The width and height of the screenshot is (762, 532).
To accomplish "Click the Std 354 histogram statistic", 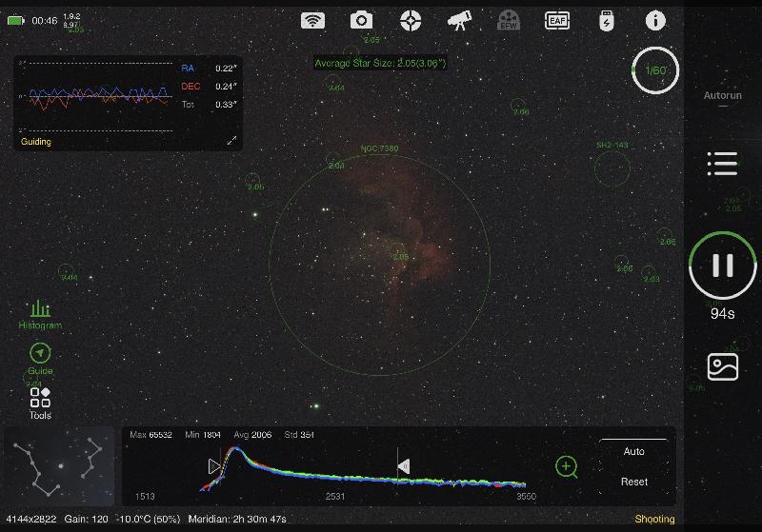I will pos(299,435).
